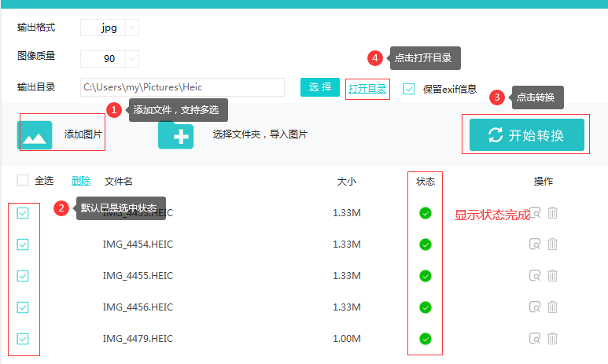This screenshot has width=608, height=364.
Task: Click 选择文件夹，导入图片 label
Action: tap(260, 134)
